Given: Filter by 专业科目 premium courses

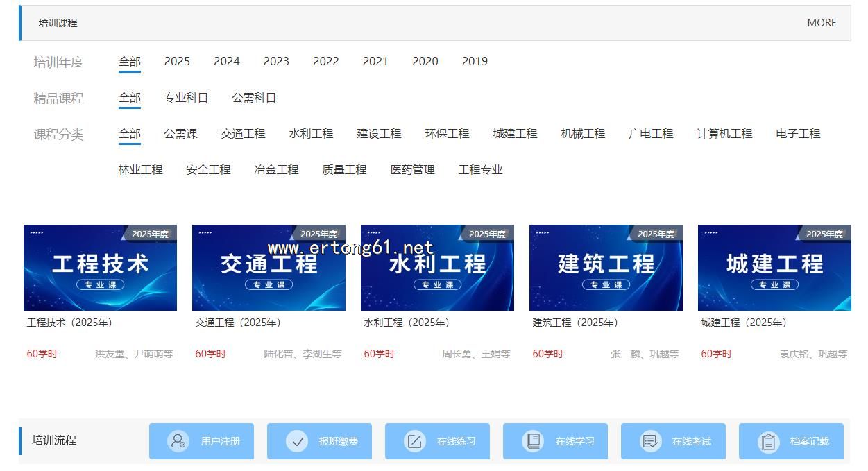Looking at the screenshot, I should point(186,98).
